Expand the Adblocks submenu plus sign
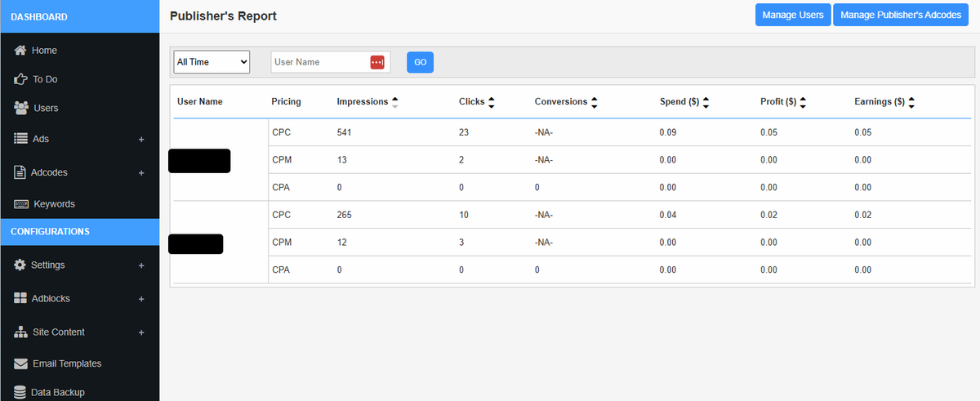The height and width of the screenshot is (401, 980). coord(141,299)
